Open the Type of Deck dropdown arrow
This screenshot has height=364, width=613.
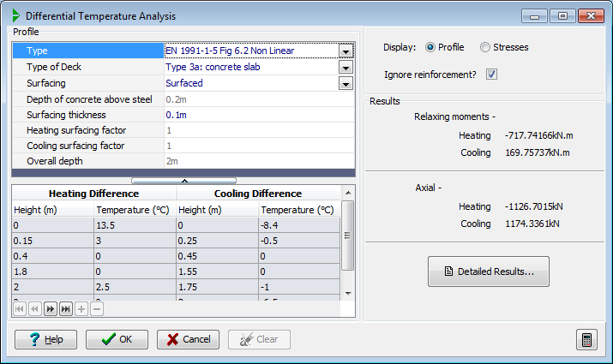pos(346,67)
